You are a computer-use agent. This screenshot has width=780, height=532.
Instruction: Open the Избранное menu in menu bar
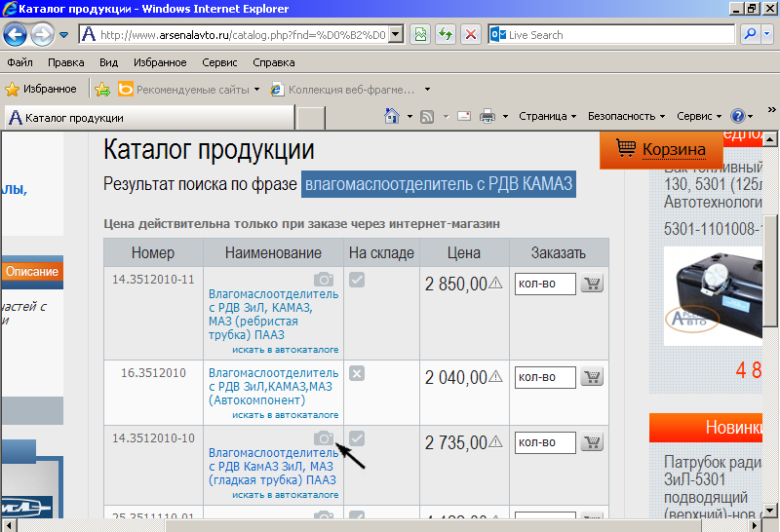[x=160, y=62]
